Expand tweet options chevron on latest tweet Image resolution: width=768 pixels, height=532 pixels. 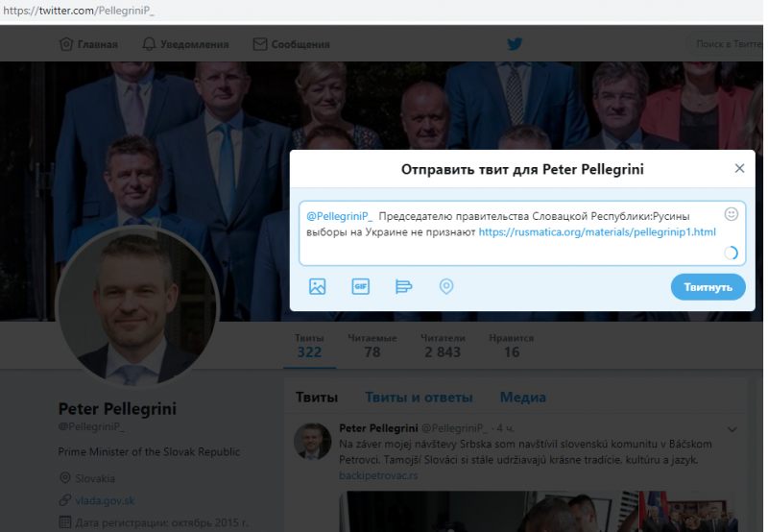tap(732, 429)
